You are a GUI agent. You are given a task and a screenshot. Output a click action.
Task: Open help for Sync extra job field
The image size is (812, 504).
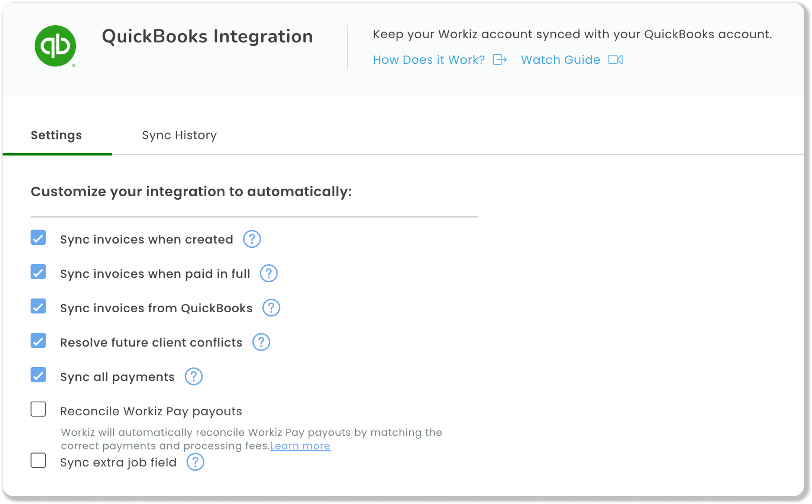click(x=195, y=462)
